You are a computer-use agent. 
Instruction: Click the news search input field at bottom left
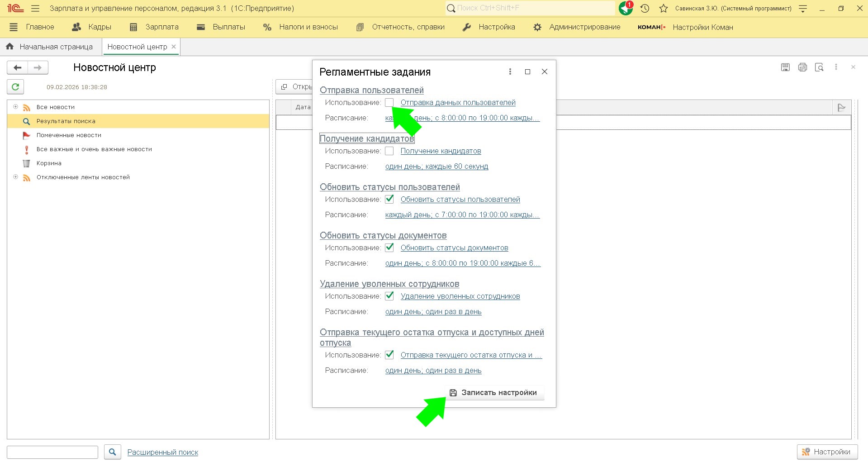[52, 452]
